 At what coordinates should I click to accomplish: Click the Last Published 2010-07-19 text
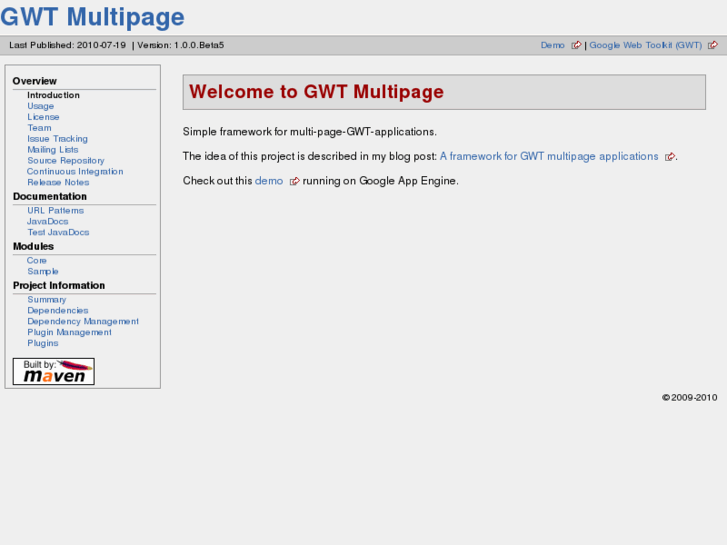coord(68,45)
